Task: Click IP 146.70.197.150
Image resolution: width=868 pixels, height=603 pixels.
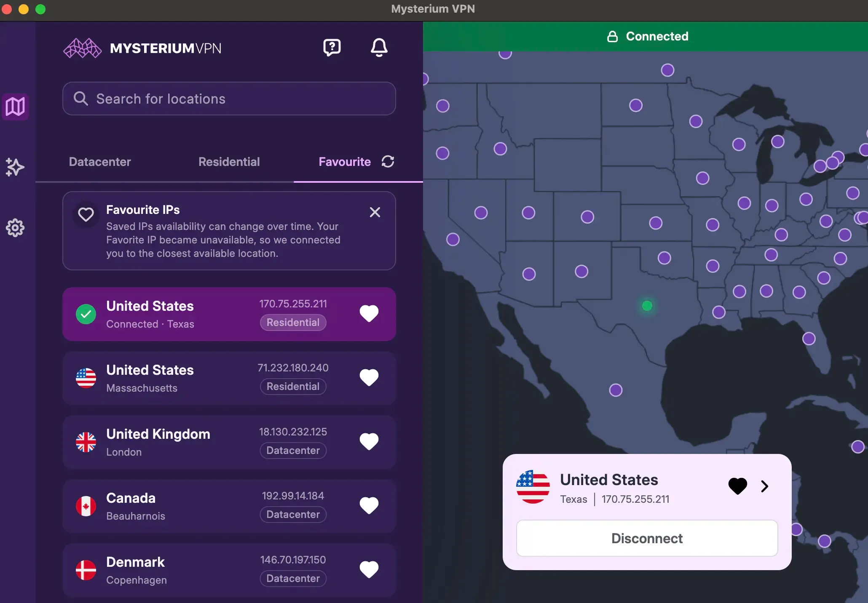Action: pyautogui.click(x=293, y=560)
